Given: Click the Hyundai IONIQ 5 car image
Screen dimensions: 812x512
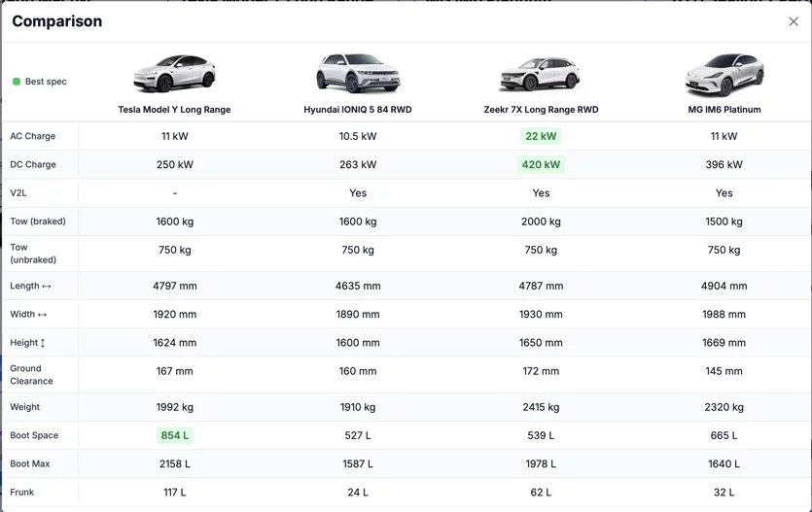Looking at the screenshot, I should pos(358,73).
